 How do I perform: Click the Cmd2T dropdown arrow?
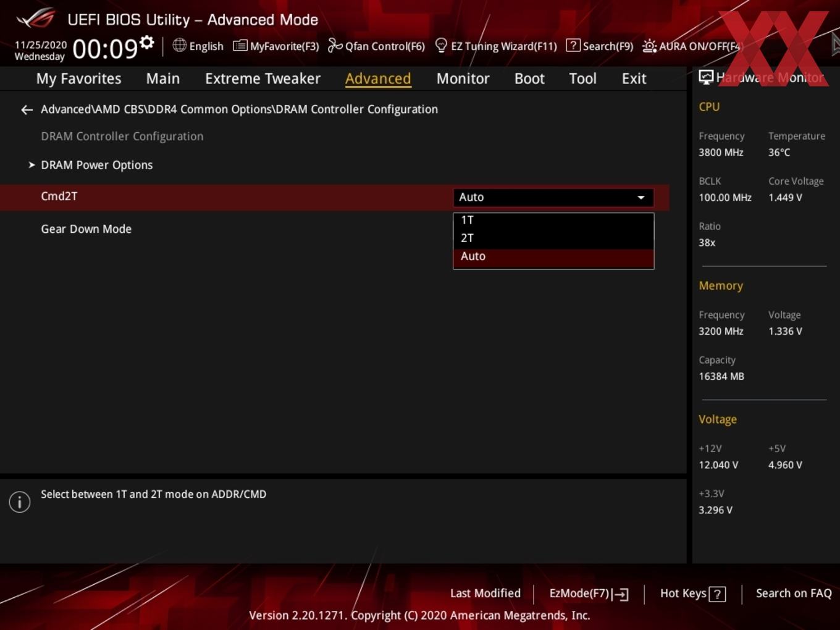point(641,198)
